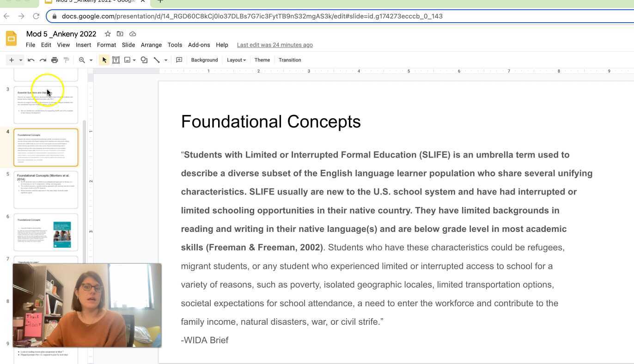Click the undo arrow in toolbar
634x364 pixels.
[31, 60]
